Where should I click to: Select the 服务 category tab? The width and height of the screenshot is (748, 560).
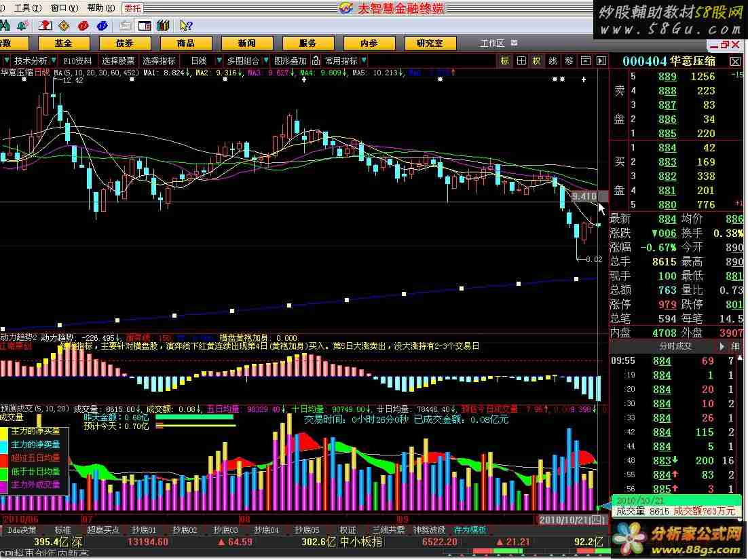tap(307, 43)
